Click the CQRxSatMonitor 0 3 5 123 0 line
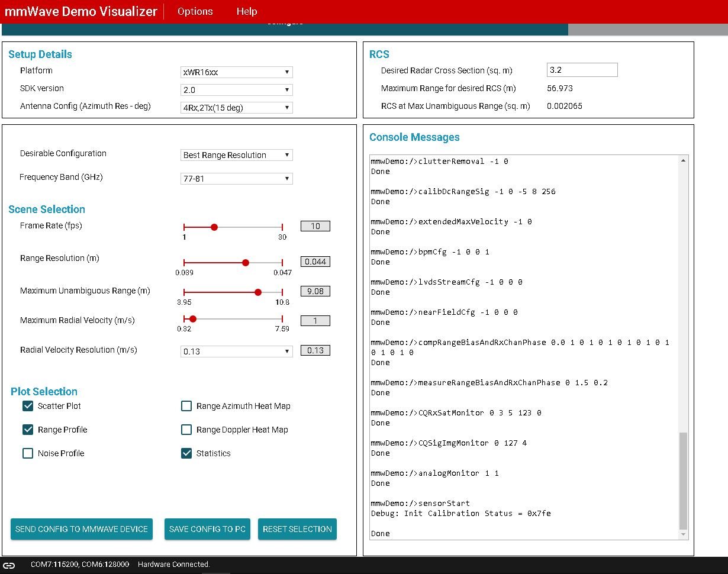The height and width of the screenshot is (574, 728). tap(456, 412)
